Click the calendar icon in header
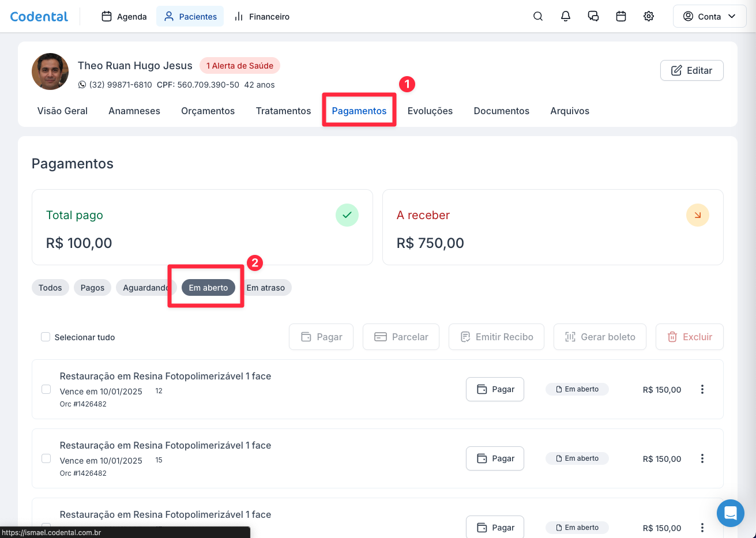 pyautogui.click(x=620, y=16)
